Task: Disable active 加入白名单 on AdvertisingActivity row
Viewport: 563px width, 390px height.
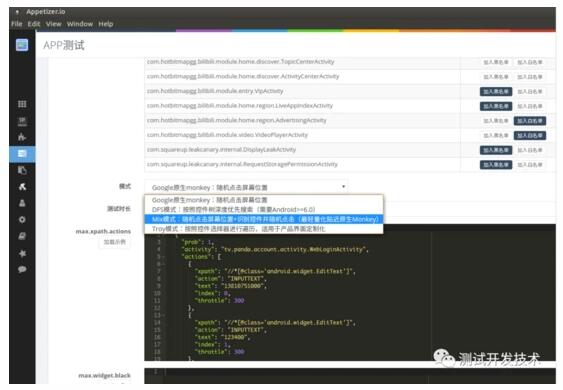Action: (530, 121)
